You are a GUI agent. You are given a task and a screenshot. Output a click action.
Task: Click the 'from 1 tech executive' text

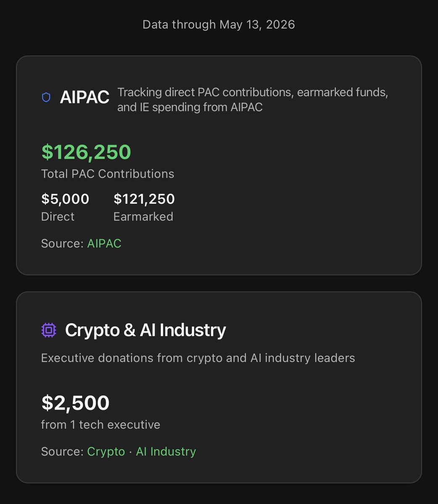[x=101, y=425]
